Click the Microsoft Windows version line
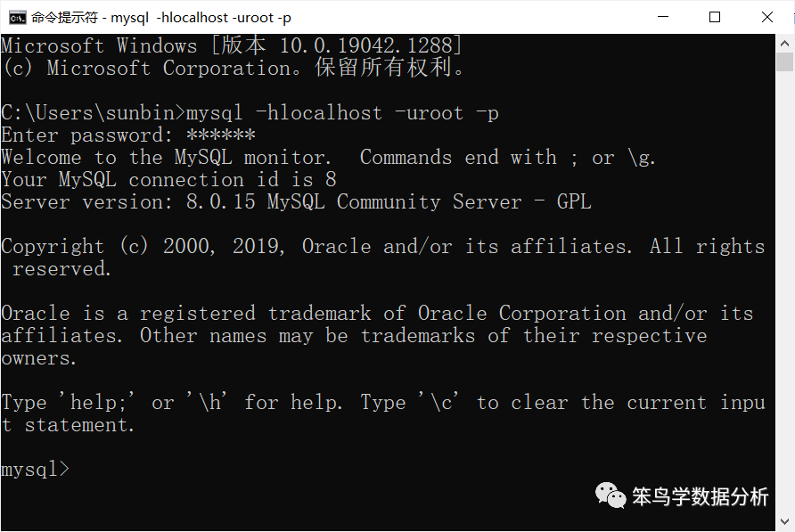This screenshot has width=795, height=532. (231, 45)
